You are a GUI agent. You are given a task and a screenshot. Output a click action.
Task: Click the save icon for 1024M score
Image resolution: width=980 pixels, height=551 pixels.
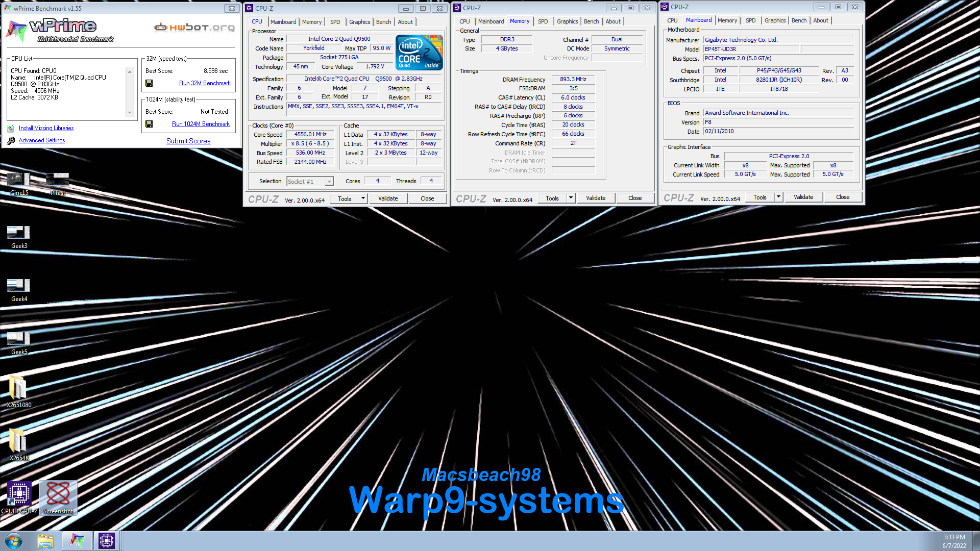click(x=149, y=124)
